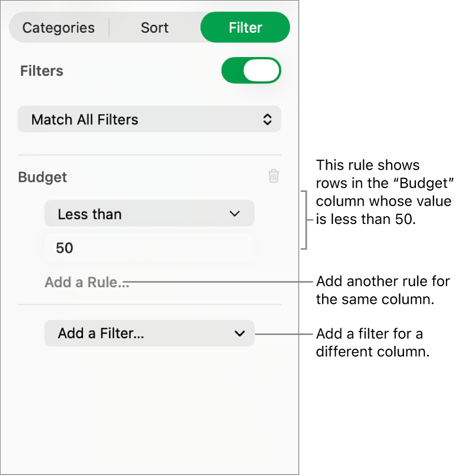The height and width of the screenshot is (476, 459).
Task: Select the green Filter tab
Action: [245, 27]
